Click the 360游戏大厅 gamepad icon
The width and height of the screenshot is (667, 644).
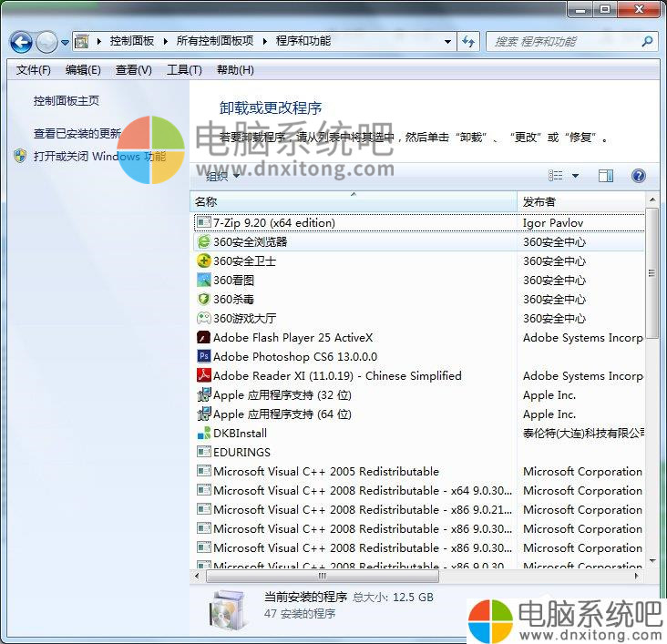pos(204,318)
